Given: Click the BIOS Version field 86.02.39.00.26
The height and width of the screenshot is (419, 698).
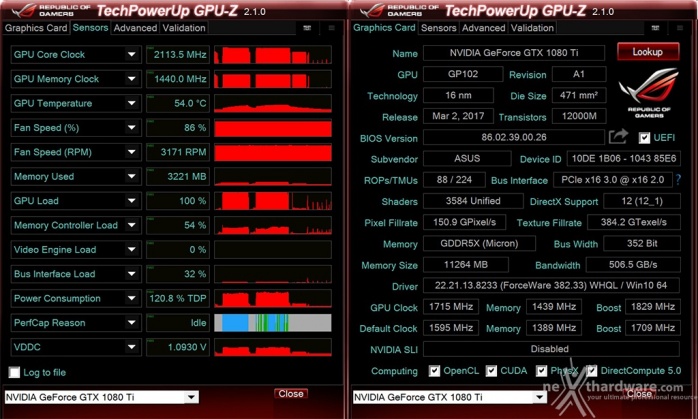Looking at the screenshot, I should click(x=514, y=137).
